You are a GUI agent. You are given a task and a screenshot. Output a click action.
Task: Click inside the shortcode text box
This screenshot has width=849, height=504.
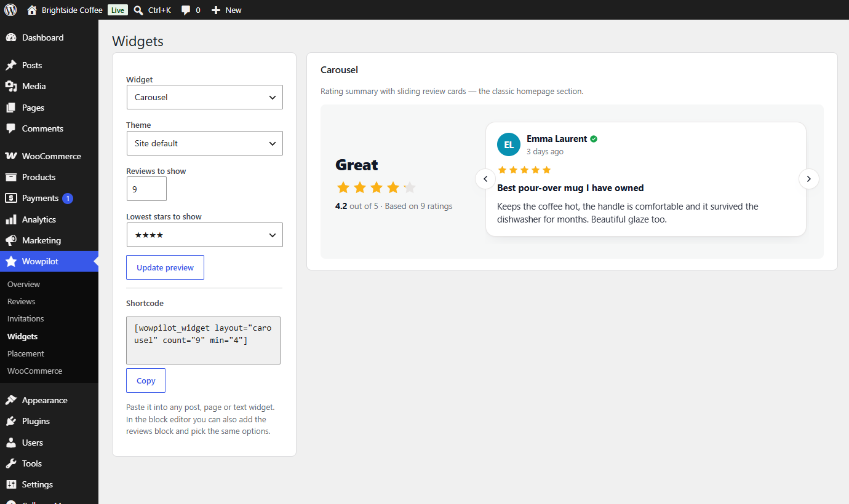point(203,341)
